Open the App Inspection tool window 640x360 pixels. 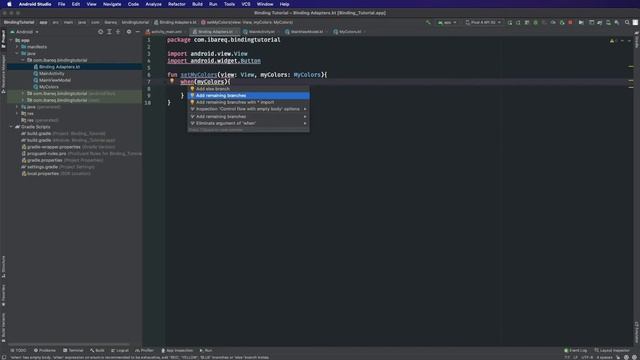tap(177, 350)
